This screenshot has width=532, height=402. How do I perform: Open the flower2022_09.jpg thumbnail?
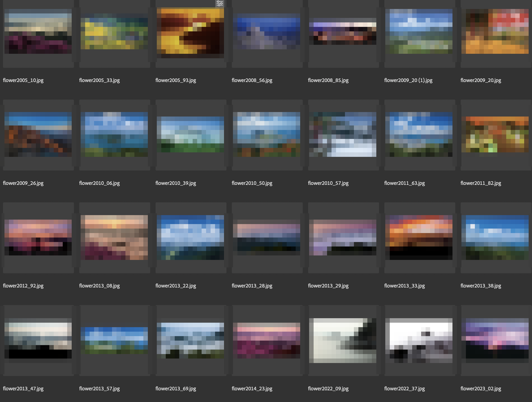(342, 340)
